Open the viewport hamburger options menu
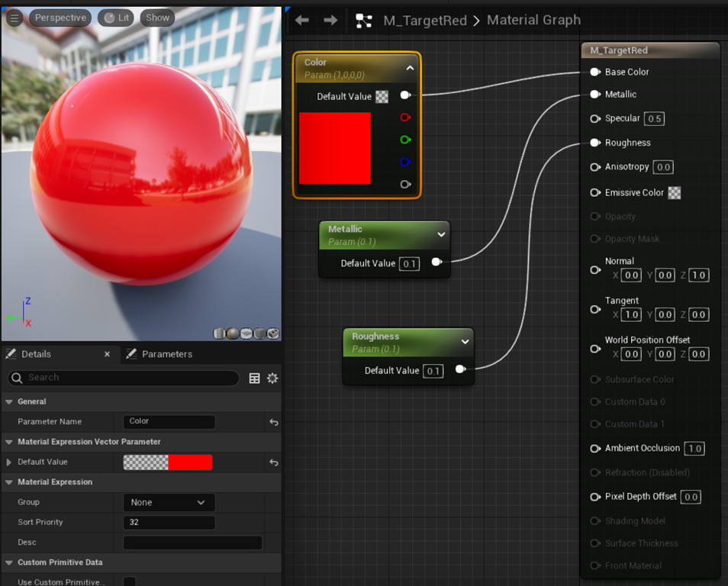Screen dimensions: 728x586 tap(14, 18)
